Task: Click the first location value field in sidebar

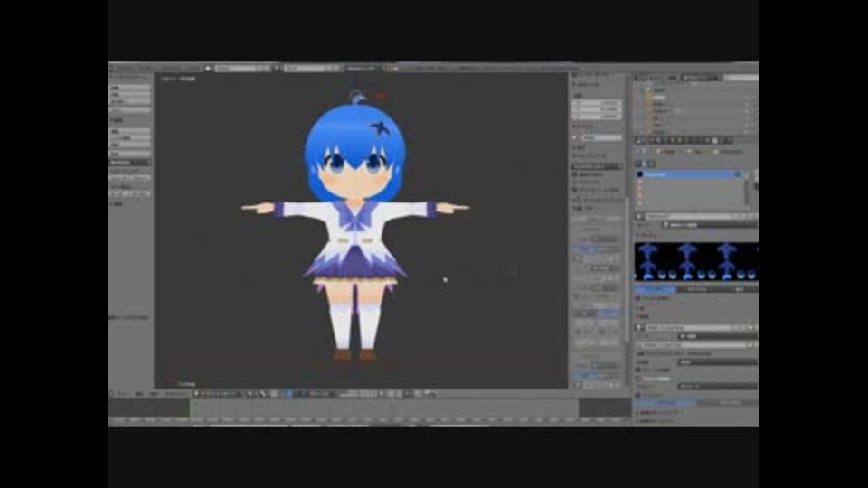Action: (596, 103)
